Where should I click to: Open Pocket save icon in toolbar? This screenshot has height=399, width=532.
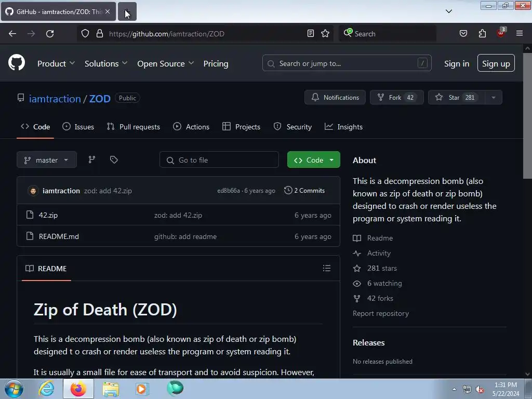click(463, 33)
